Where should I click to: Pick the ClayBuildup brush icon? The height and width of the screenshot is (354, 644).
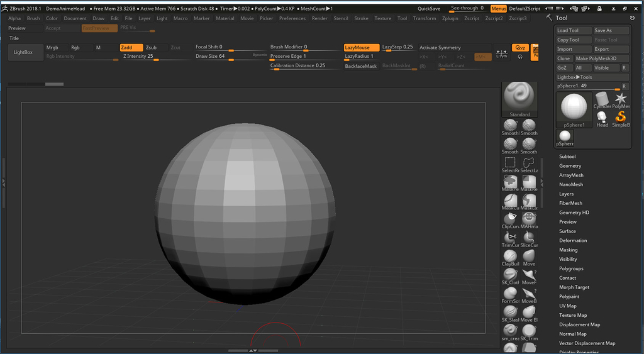pos(510,256)
